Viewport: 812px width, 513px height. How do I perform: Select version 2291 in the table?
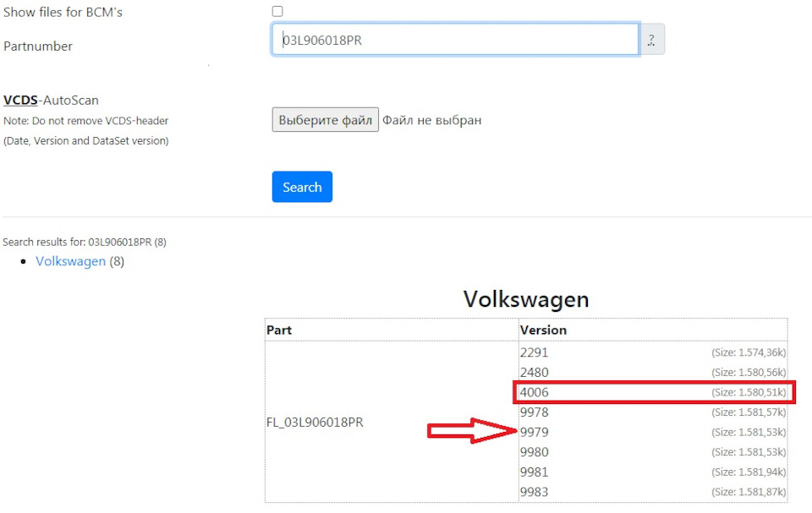point(534,352)
